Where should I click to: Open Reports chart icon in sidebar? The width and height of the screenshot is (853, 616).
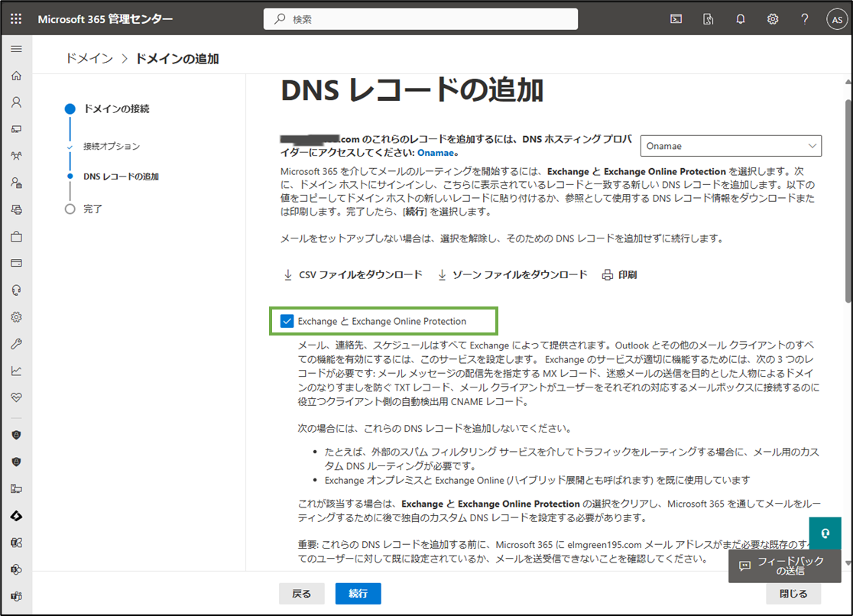(16, 371)
